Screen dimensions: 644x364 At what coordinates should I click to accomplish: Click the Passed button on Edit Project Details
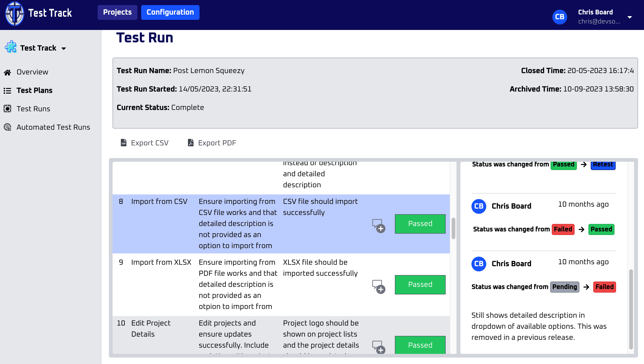pyautogui.click(x=420, y=345)
